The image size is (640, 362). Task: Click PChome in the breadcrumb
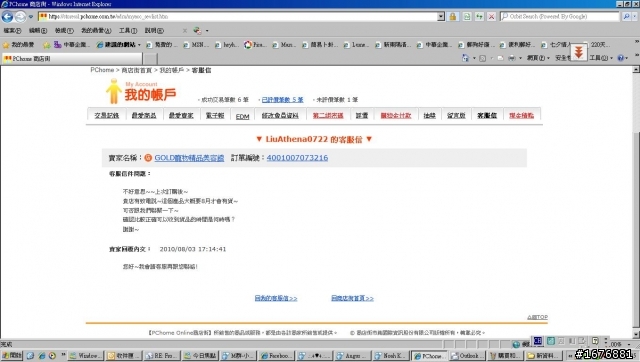[102, 70]
